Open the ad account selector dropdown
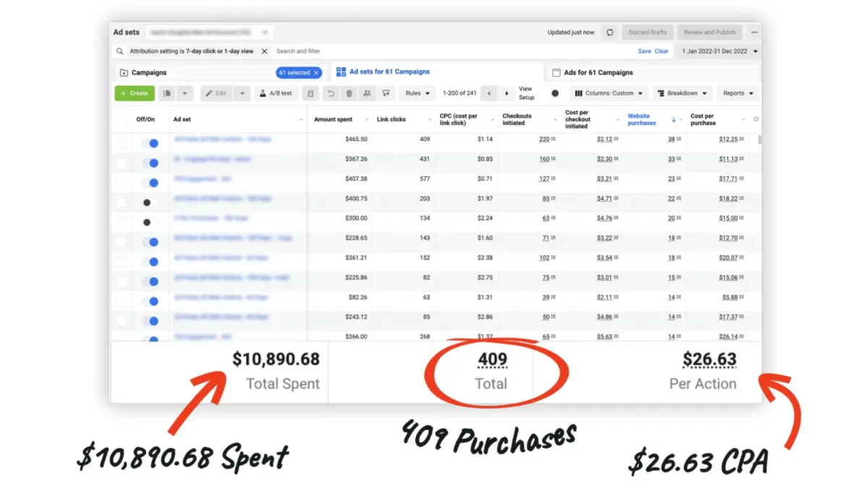This screenshot has width=868, height=488. (x=208, y=33)
